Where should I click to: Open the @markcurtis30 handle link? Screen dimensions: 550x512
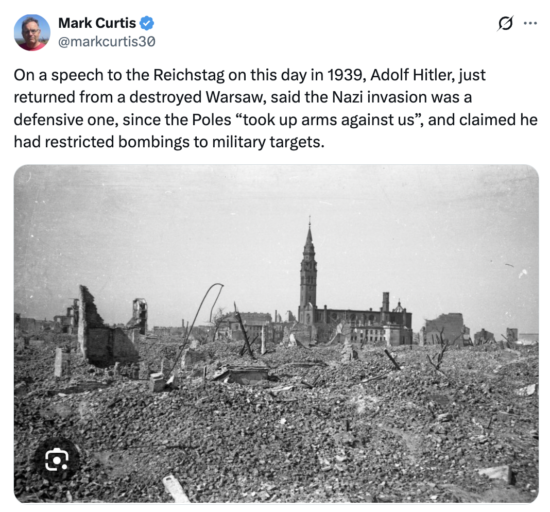[x=106, y=41]
